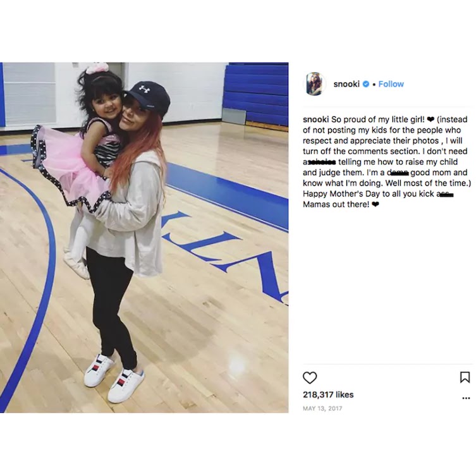Like the post with the heart icon
The image size is (476, 476).
tap(310, 377)
